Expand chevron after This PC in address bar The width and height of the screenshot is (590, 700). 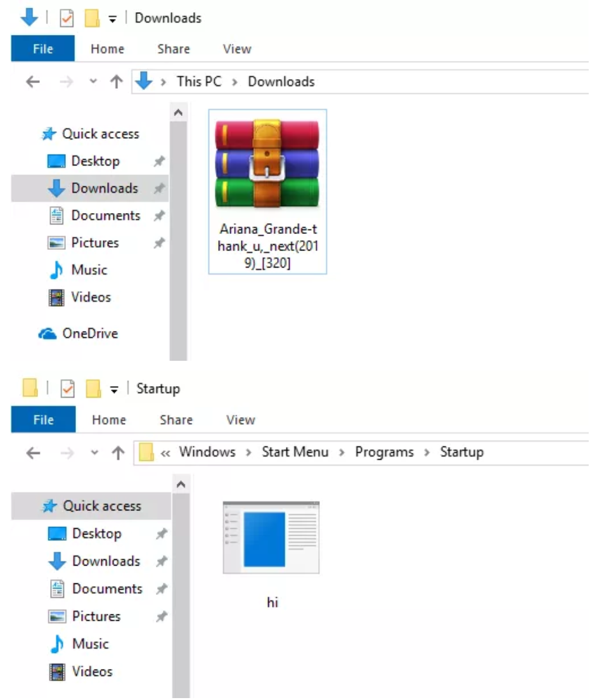click(234, 82)
